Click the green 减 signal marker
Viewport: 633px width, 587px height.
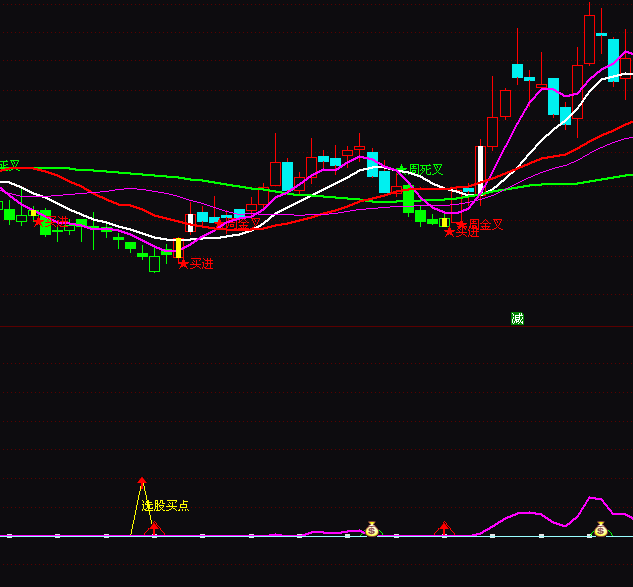(x=517, y=319)
